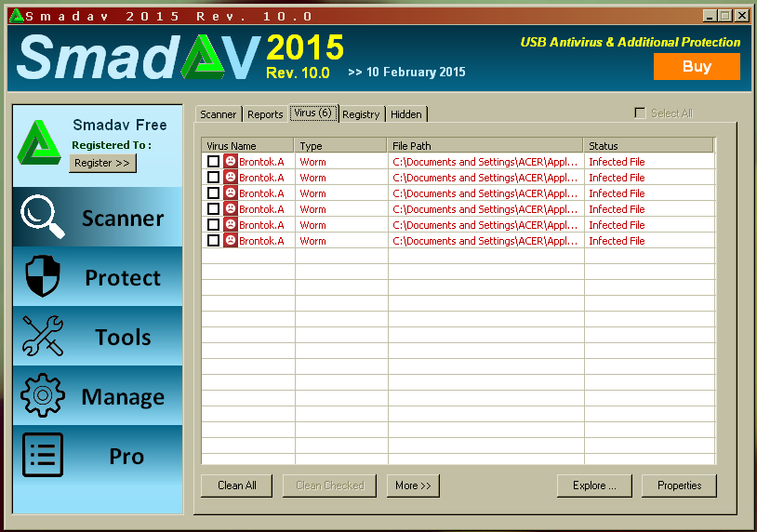The width and height of the screenshot is (757, 532).
Task: Sort by the Virus Name column header
Action: click(x=247, y=146)
